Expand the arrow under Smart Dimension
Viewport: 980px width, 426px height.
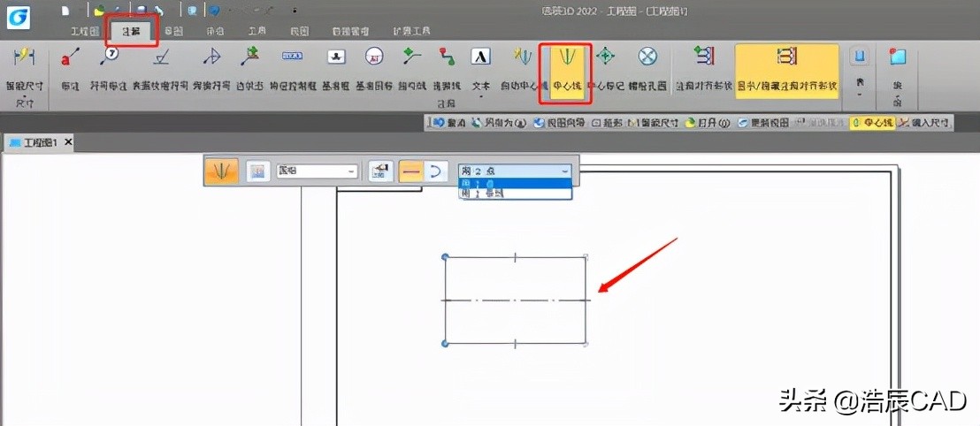(23, 95)
